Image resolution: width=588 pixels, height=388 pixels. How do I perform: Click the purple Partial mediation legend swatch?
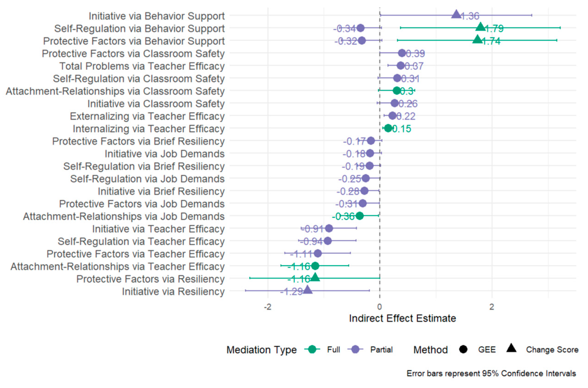coord(355,349)
